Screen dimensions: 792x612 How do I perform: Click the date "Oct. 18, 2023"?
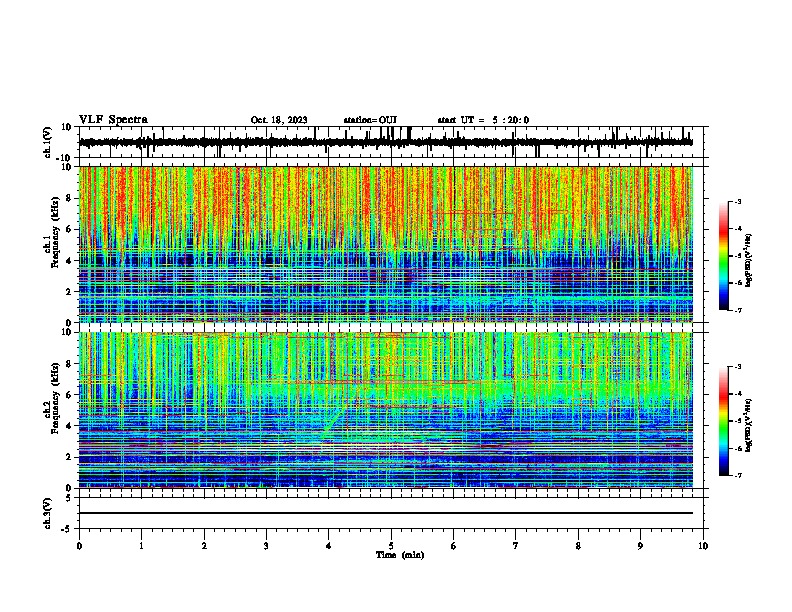(x=279, y=120)
